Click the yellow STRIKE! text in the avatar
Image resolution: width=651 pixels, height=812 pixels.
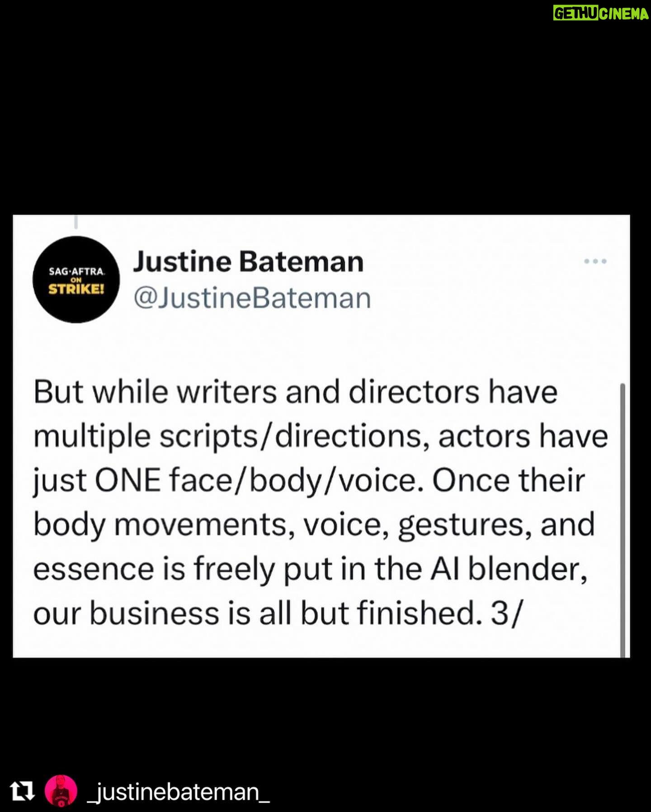tap(76, 289)
